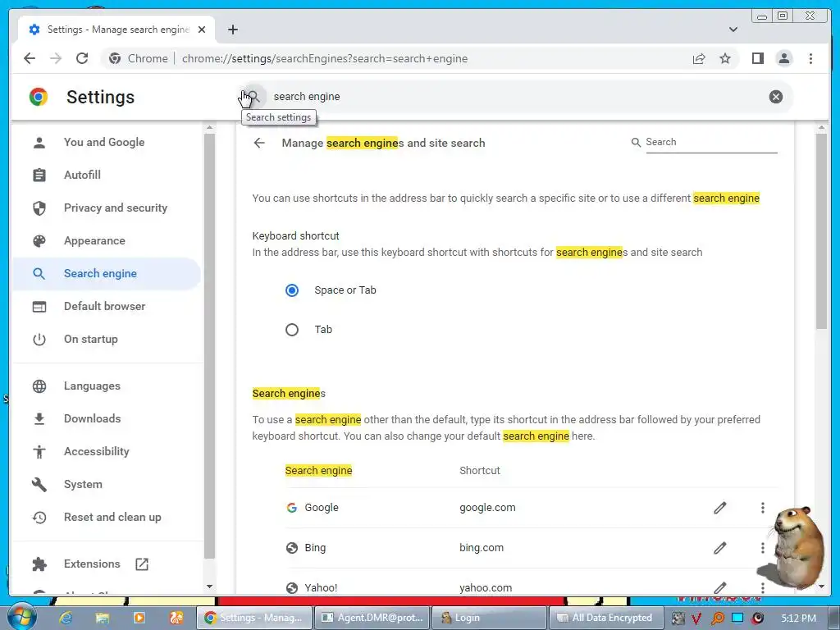The image size is (840, 630).
Task: Open the tab search dropdown arrow
Action: point(733,30)
